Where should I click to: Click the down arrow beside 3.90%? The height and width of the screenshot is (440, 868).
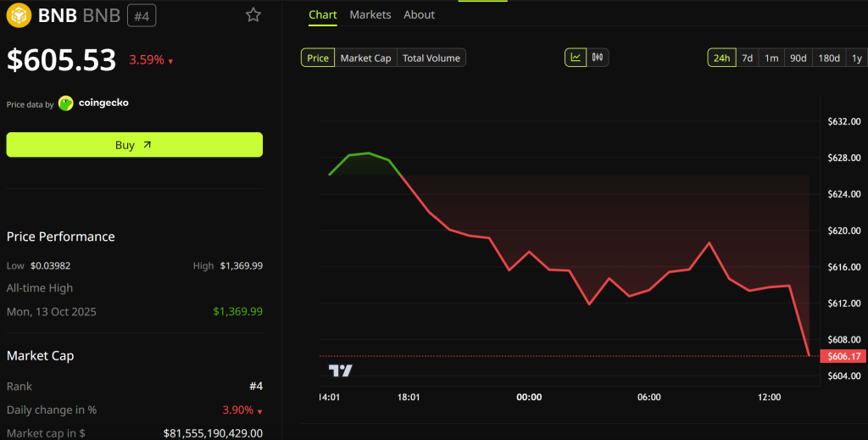coord(259,411)
